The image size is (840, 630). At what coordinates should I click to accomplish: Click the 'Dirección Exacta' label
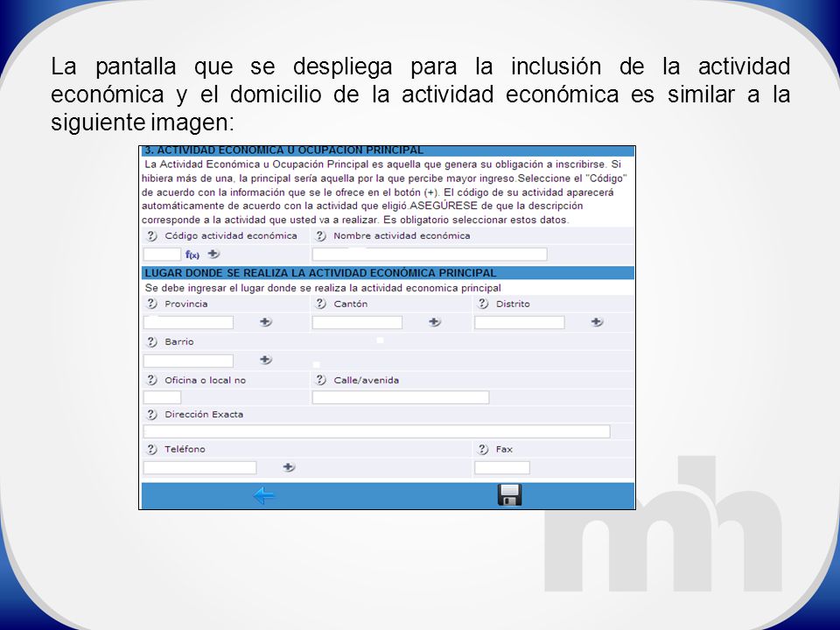click(x=204, y=414)
